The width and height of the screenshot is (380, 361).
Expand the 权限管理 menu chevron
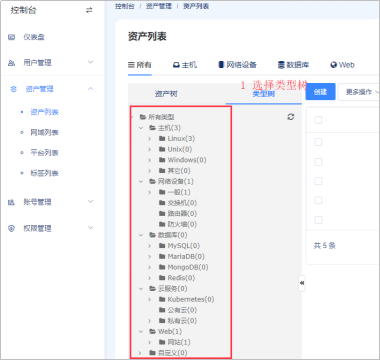pos(90,228)
